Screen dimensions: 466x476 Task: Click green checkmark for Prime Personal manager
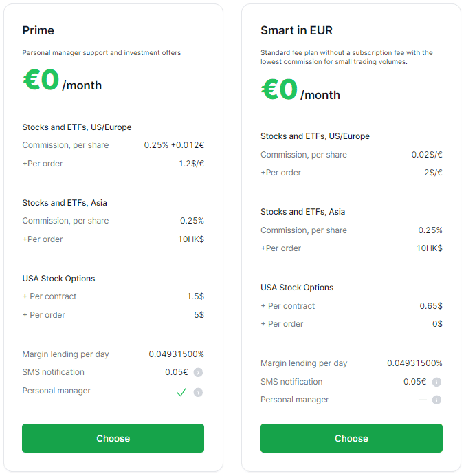[181, 392]
